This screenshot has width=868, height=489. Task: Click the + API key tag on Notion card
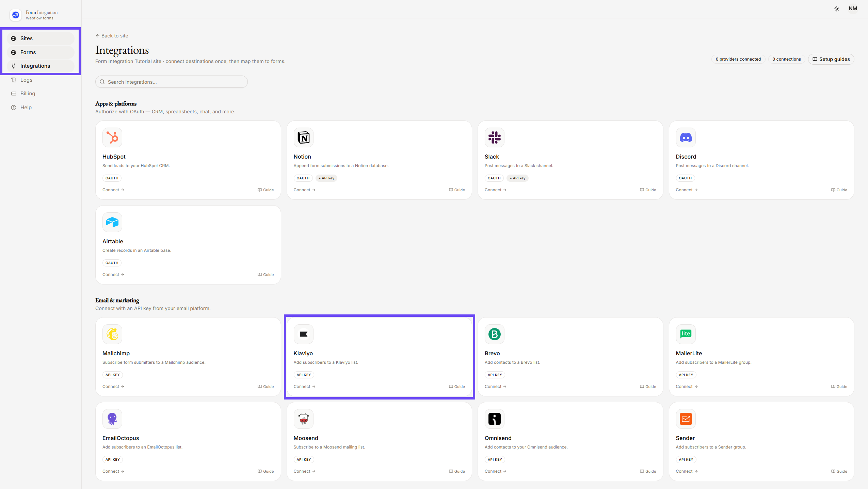[x=326, y=178]
